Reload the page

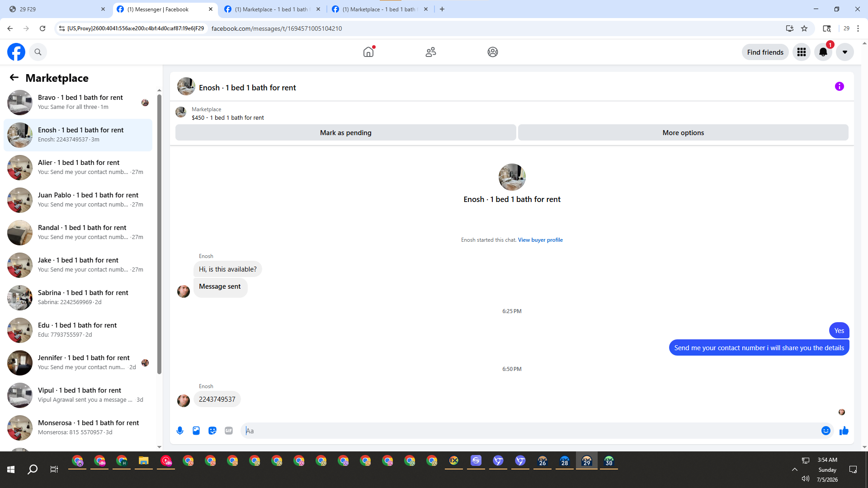(x=42, y=28)
